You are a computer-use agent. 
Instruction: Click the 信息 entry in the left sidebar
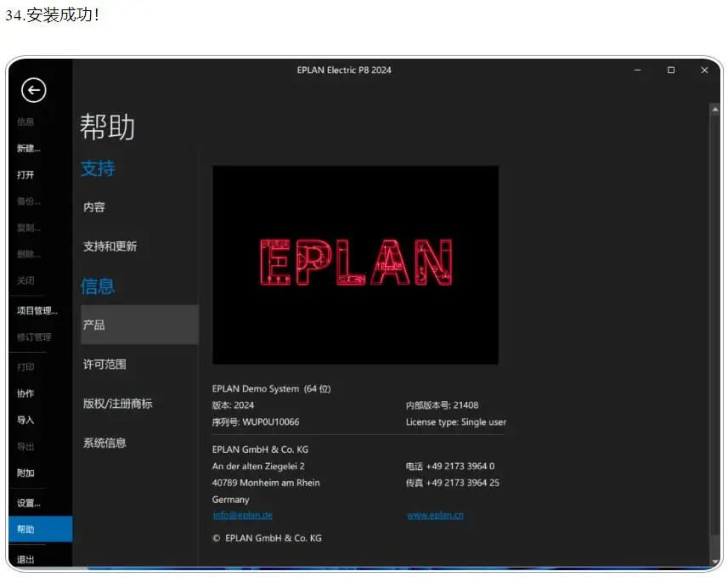pyautogui.click(x=25, y=122)
